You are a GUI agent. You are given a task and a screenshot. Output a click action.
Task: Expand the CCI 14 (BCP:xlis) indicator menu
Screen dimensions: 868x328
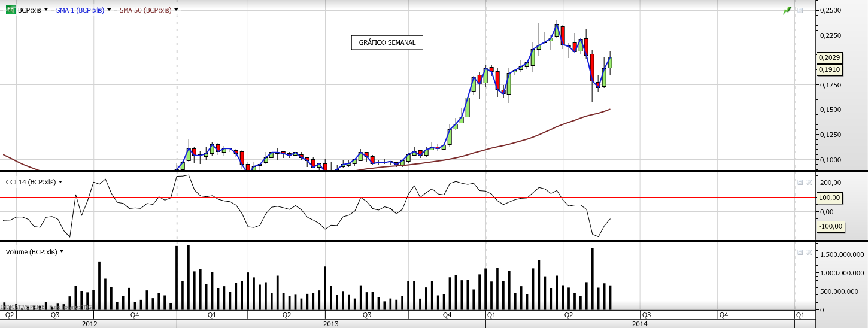(x=60, y=182)
